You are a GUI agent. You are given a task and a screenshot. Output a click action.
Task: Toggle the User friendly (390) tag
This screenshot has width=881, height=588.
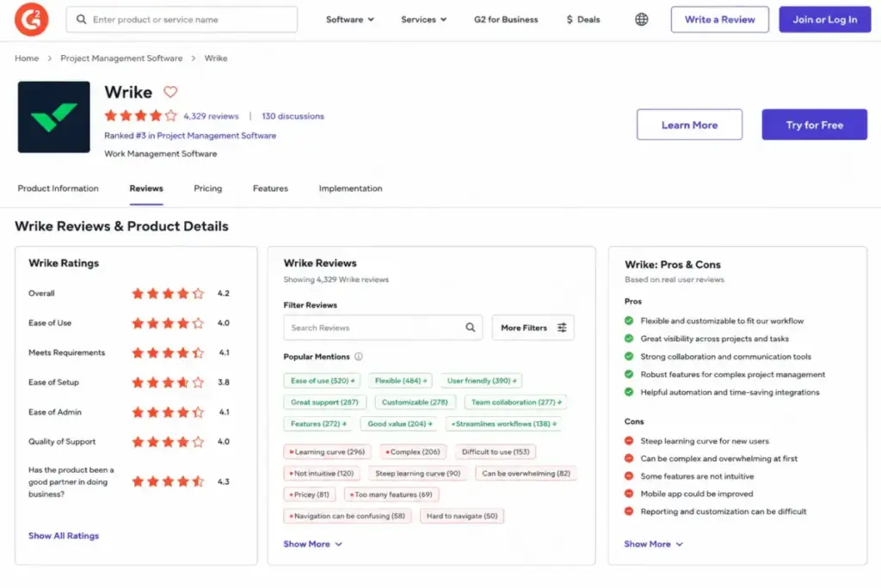pyautogui.click(x=481, y=381)
